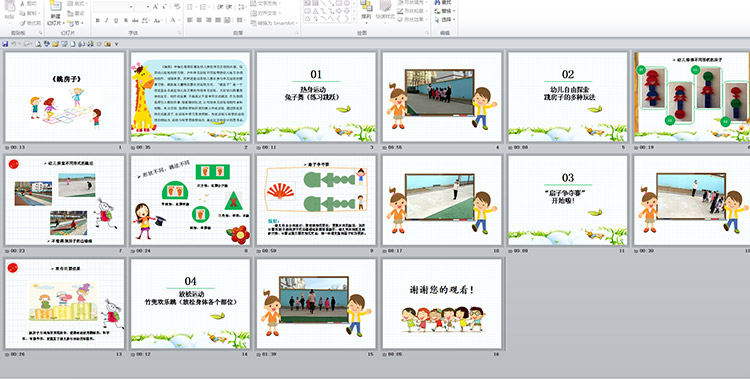Toggle Bold formatting

point(98,20)
